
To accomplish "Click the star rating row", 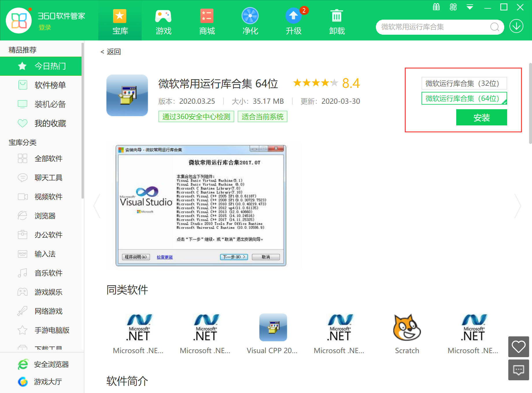I will coord(315,83).
